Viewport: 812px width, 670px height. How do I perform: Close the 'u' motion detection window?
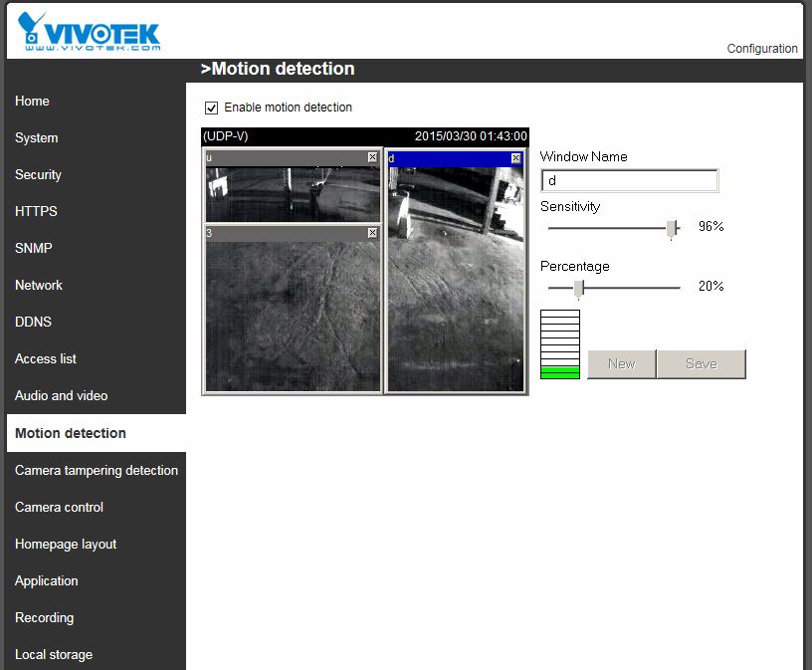tap(372, 157)
